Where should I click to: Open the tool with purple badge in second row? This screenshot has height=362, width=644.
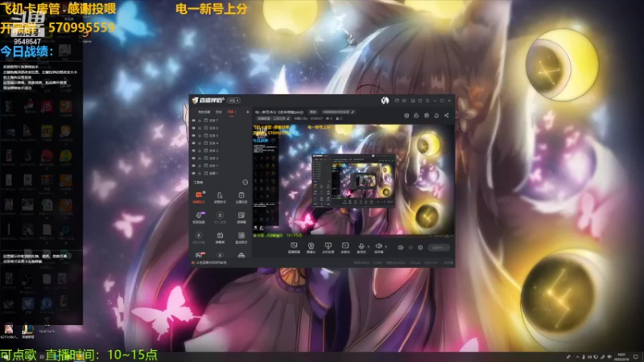tap(199, 217)
